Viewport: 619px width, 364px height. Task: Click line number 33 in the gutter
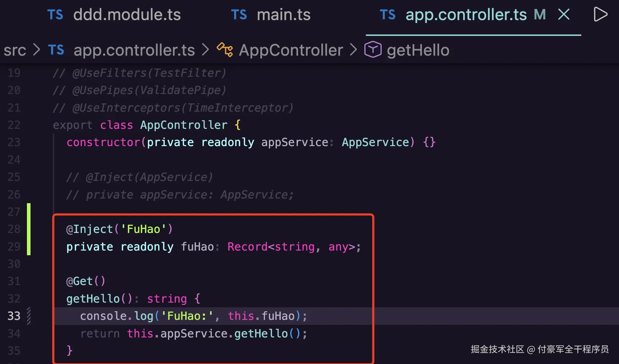click(14, 316)
